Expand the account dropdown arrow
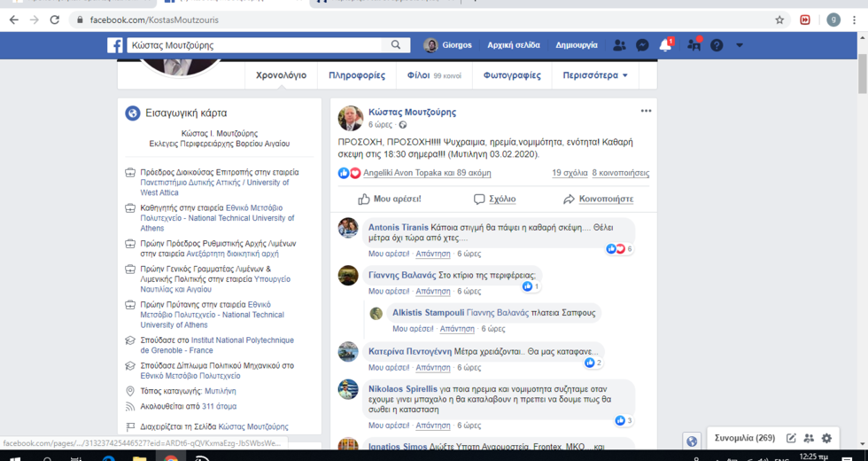The image size is (868, 461). (740, 45)
